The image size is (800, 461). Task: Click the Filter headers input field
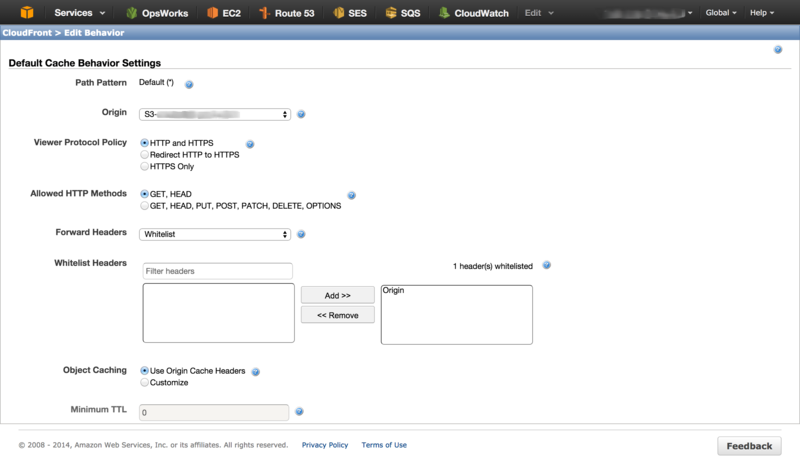(217, 271)
